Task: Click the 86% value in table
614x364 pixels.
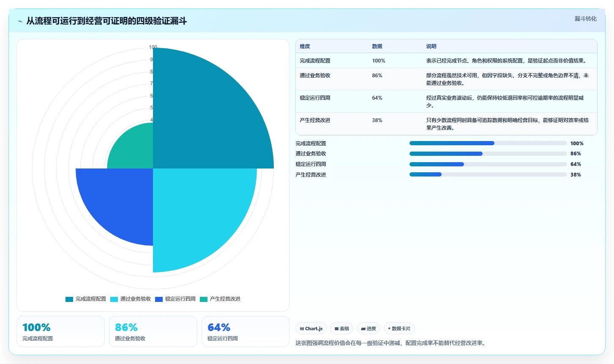Action: click(x=377, y=76)
